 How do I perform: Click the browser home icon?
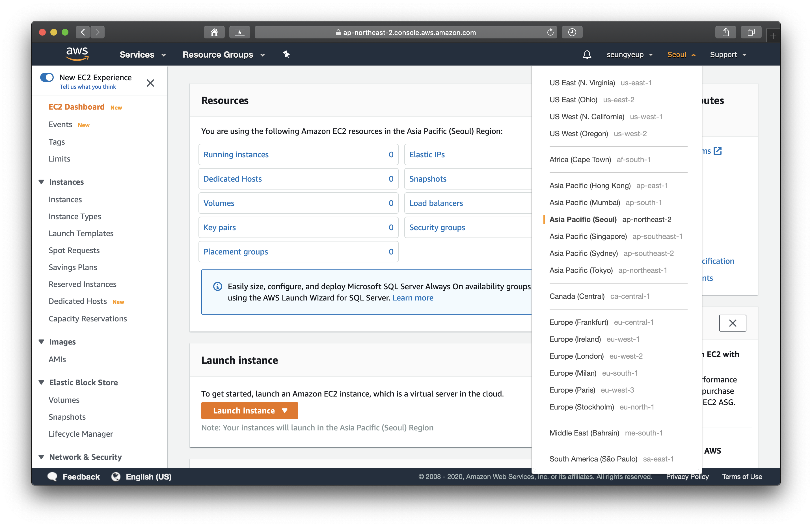pos(214,32)
